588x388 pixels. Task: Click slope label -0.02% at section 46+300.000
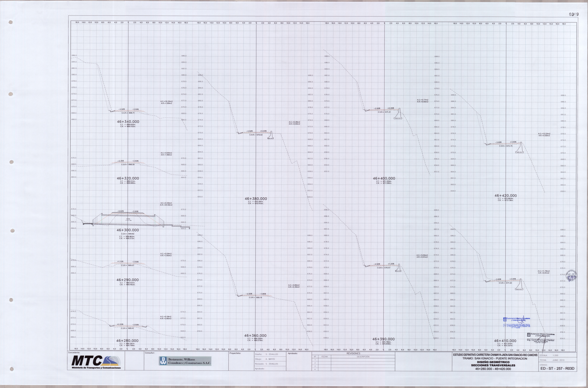120,211
